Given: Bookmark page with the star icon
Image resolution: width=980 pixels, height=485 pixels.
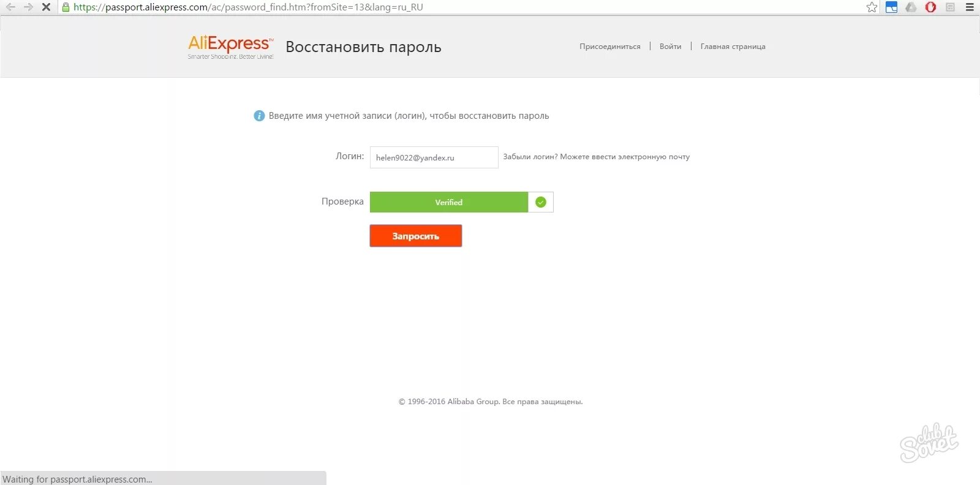Looking at the screenshot, I should [872, 7].
